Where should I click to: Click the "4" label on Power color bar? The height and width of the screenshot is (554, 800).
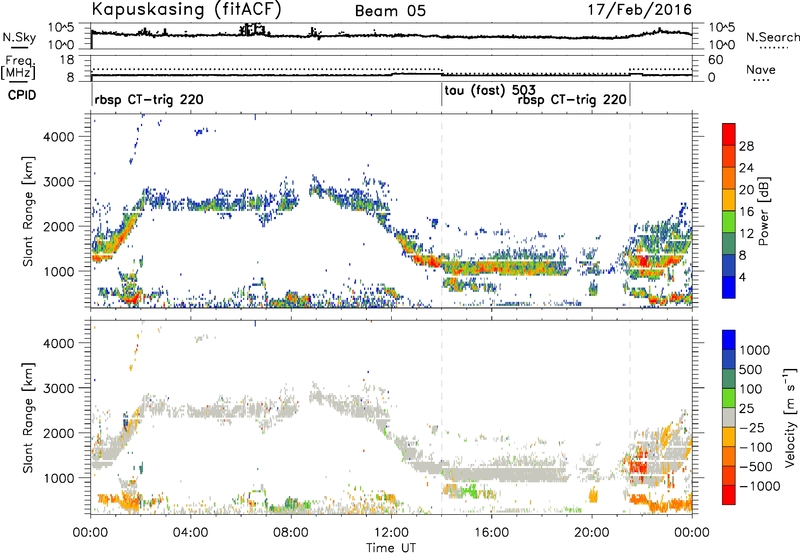click(x=743, y=278)
